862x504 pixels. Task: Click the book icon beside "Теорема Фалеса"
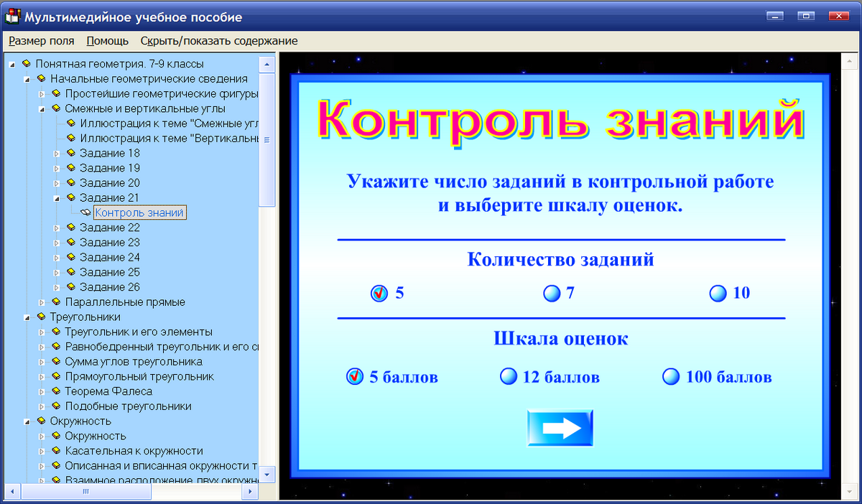[x=55, y=391]
